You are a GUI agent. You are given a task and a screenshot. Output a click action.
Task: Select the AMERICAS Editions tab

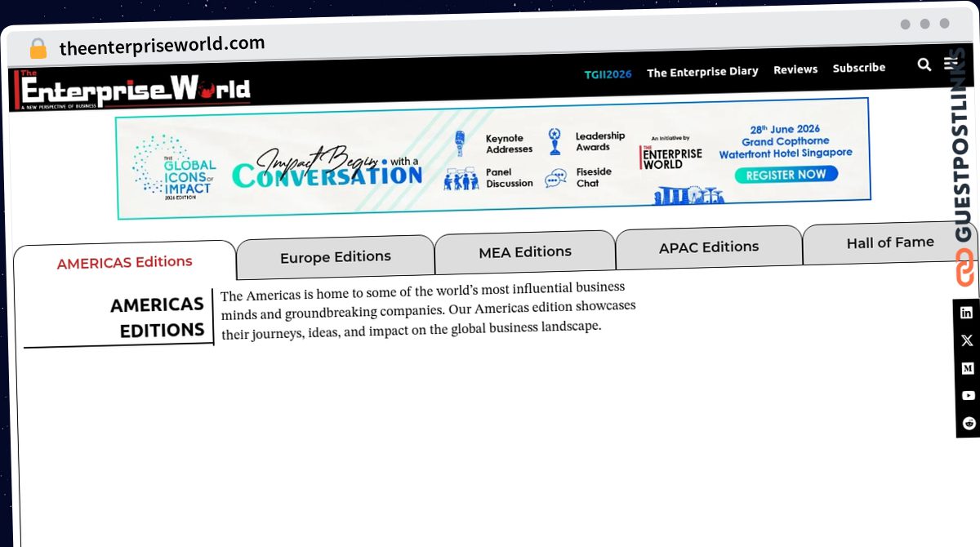(x=125, y=263)
